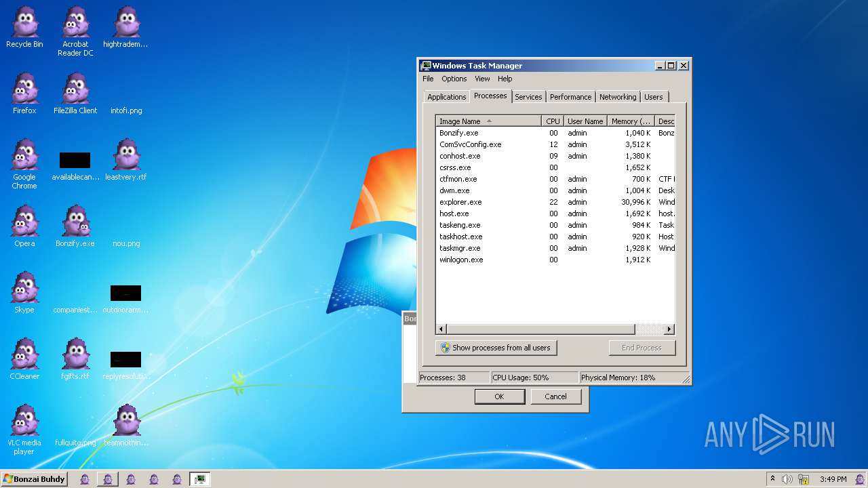Select the availablecan... desktop file icon
The height and width of the screenshot is (488, 868).
[x=75, y=166]
